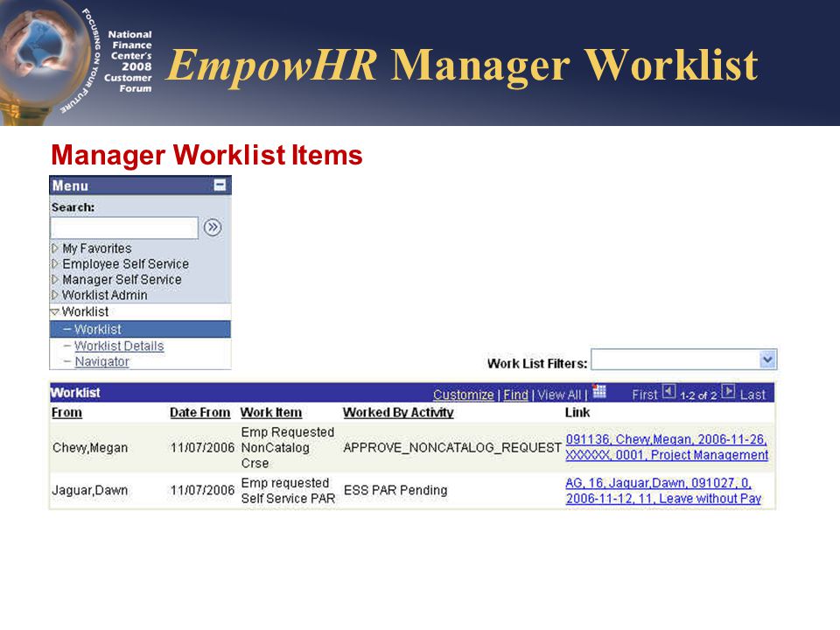840x630 pixels.
Task: Click inside the Menu Search field
Action: 124,227
